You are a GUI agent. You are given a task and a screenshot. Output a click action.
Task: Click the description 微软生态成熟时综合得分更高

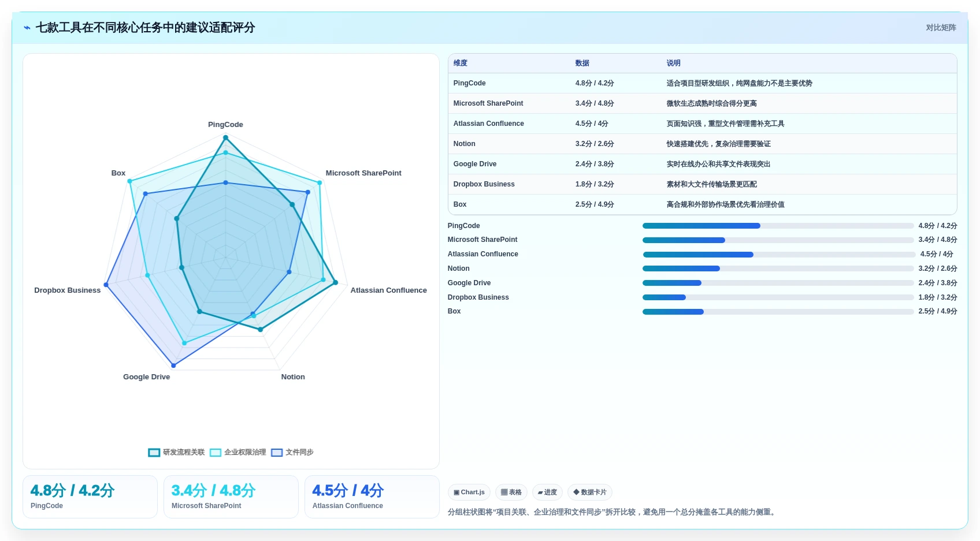pos(712,103)
